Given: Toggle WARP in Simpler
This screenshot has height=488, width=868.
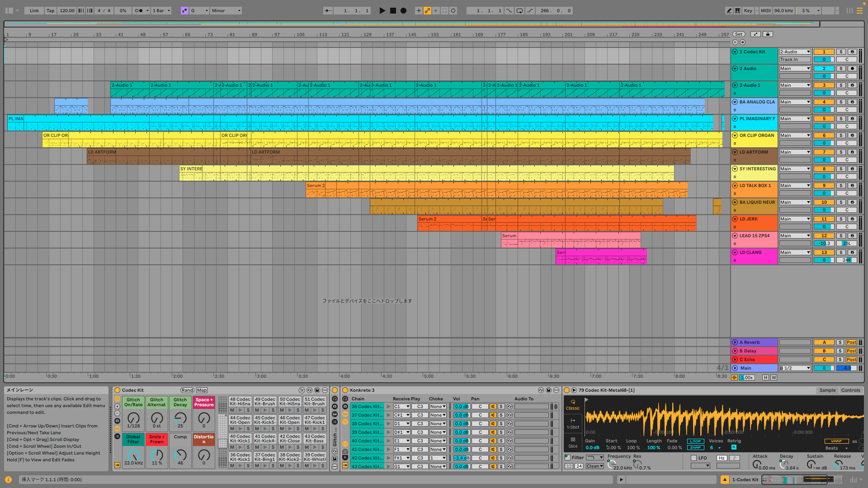Looking at the screenshot, I should click(x=836, y=441).
